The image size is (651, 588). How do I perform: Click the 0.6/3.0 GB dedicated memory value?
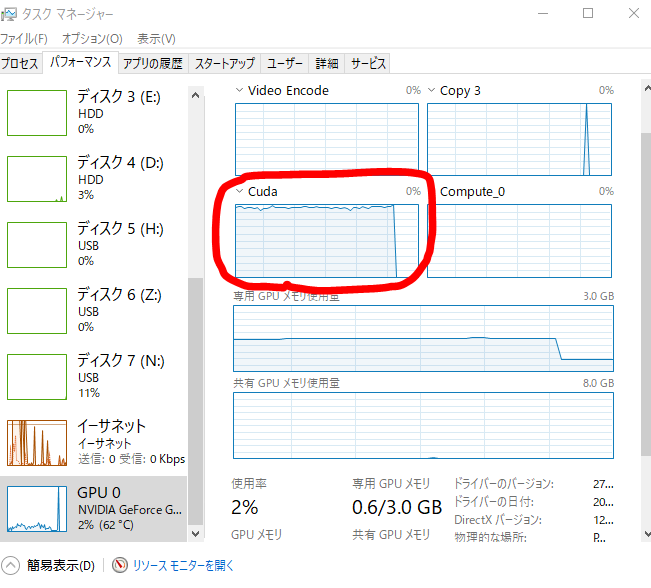[x=397, y=507]
